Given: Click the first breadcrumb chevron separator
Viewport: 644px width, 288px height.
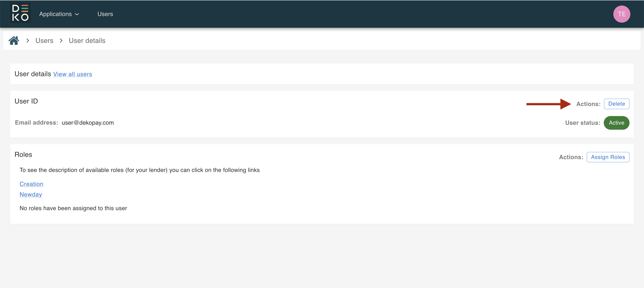Looking at the screenshot, I should click(x=28, y=41).
